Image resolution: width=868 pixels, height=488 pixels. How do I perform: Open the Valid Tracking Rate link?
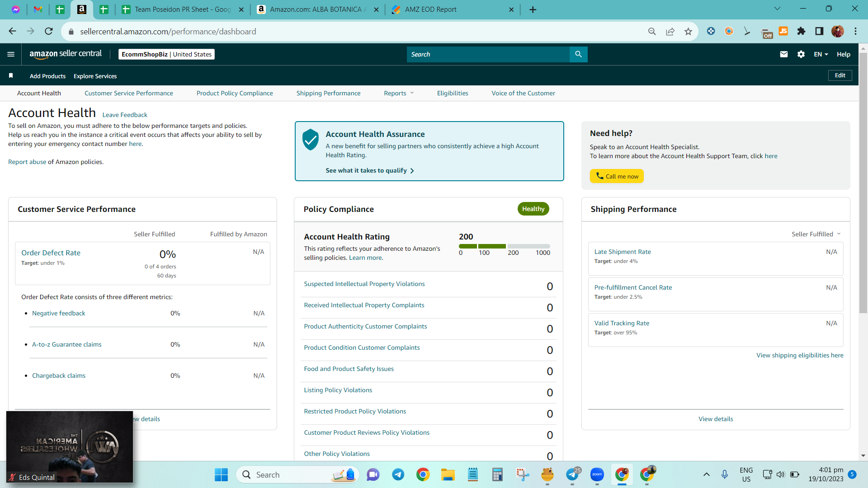[622, 324]
